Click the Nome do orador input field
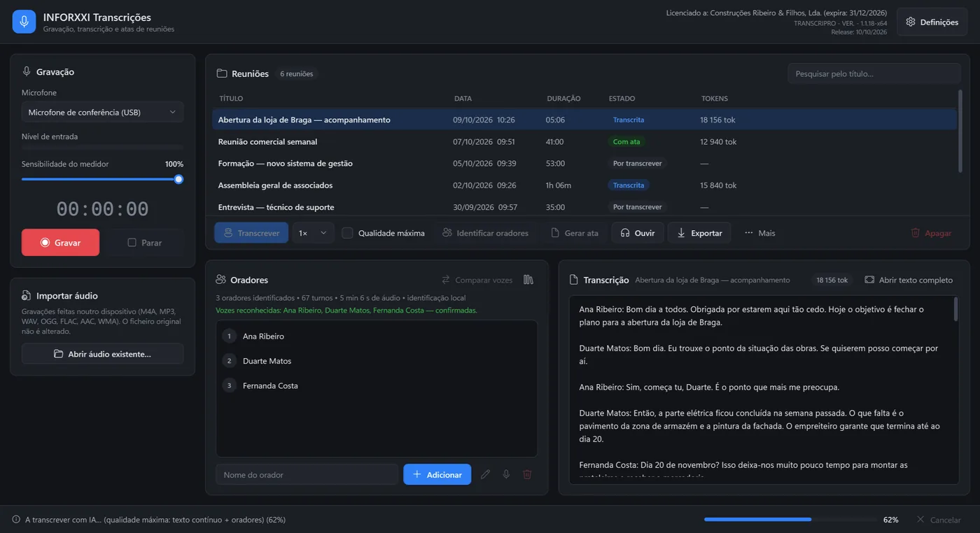 click(307, 474)
